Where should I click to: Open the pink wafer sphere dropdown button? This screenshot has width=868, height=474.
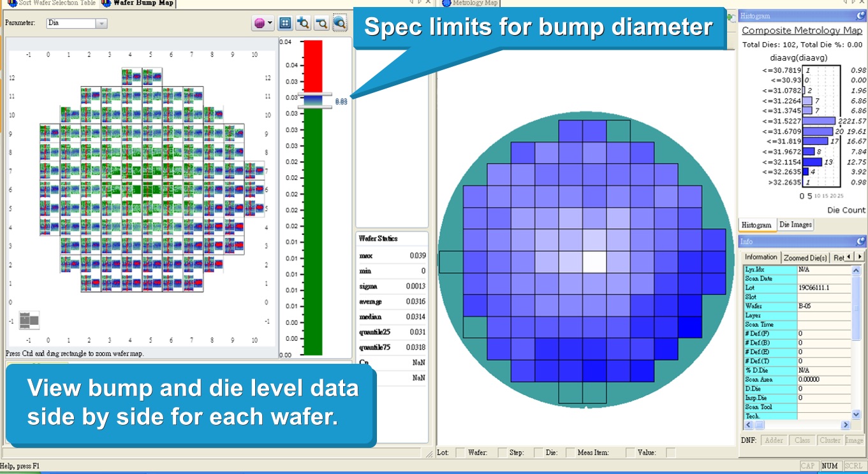pos(263,24)
